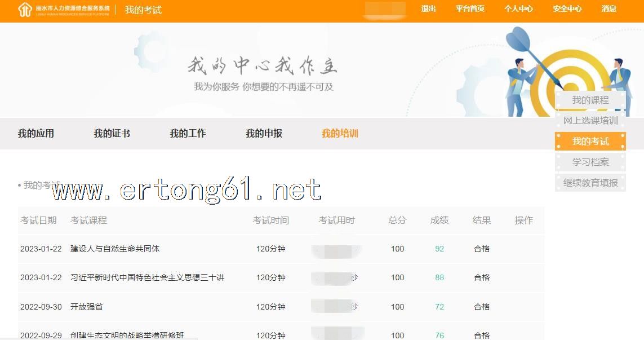Switch to 我的证书 tab
This screenshot has width=644, height=340.
[x=112, y=134]
